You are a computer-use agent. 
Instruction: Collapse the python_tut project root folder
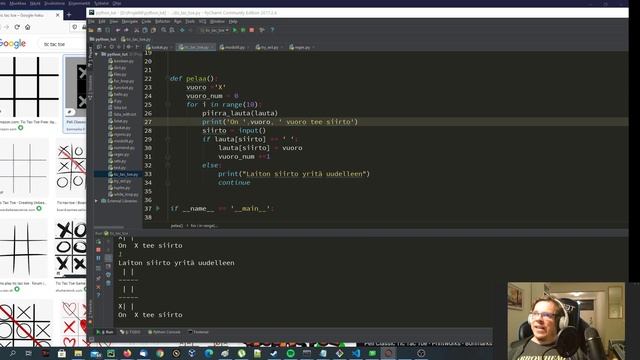97,54
